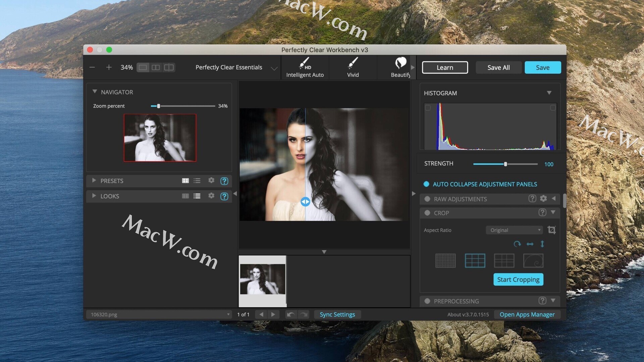Select the four-by-two grid overlay

coord(504,260)
